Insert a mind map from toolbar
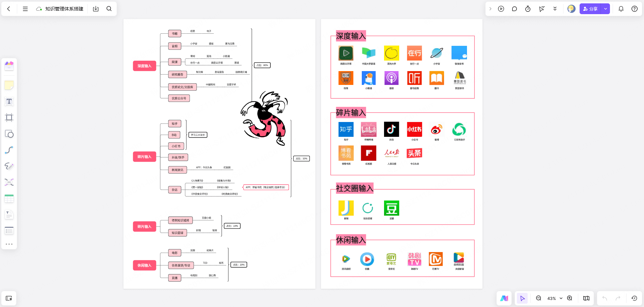The width and height of the screenshot is (644, 307). [9, 182]
